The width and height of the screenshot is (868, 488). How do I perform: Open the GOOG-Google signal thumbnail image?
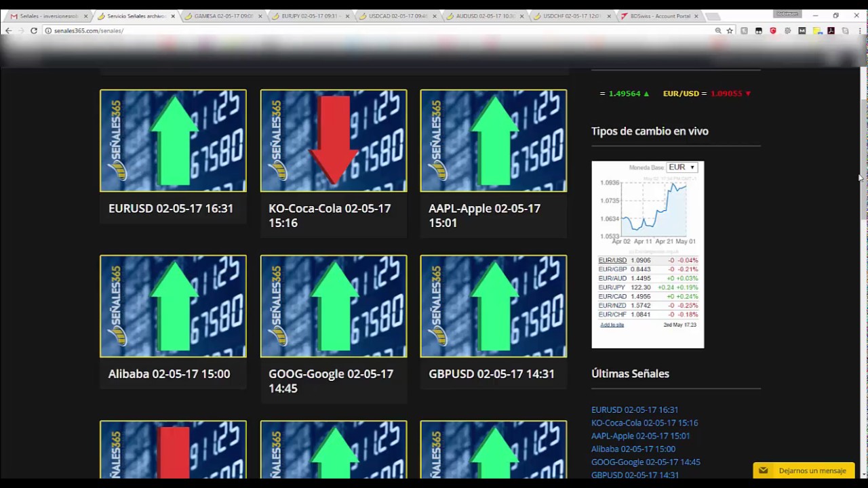pos(334,306)
